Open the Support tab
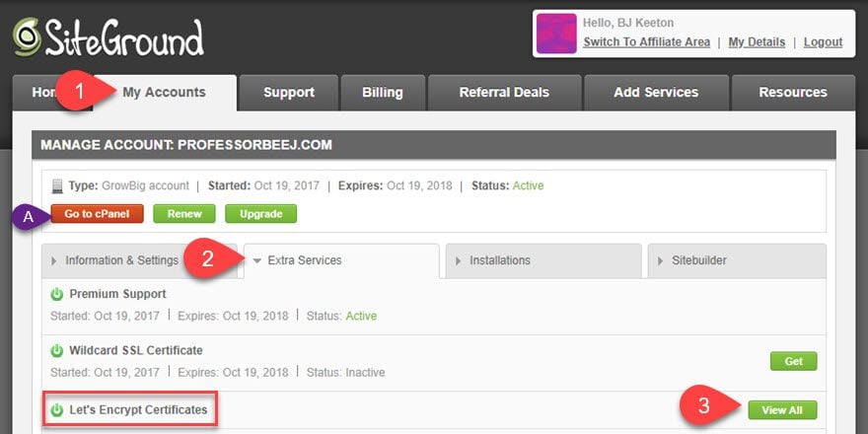Screen dimensions: 868x434 click(x=289, y=93)
